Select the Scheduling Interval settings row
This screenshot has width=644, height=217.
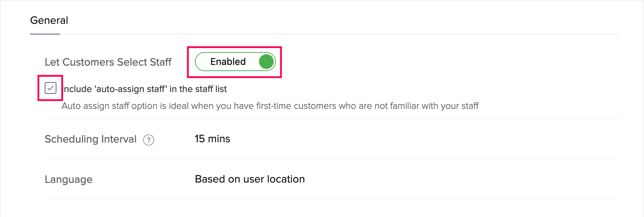tap(333, 139)
